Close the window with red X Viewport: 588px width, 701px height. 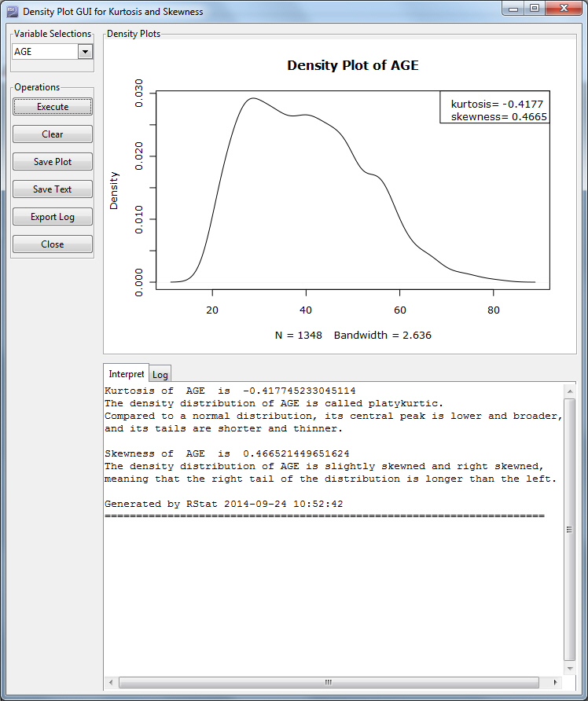click(x=564, y=9)
